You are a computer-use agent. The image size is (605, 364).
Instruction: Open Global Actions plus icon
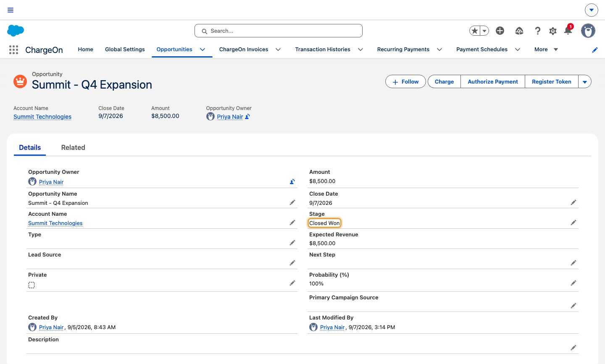(x=500, y=31)
